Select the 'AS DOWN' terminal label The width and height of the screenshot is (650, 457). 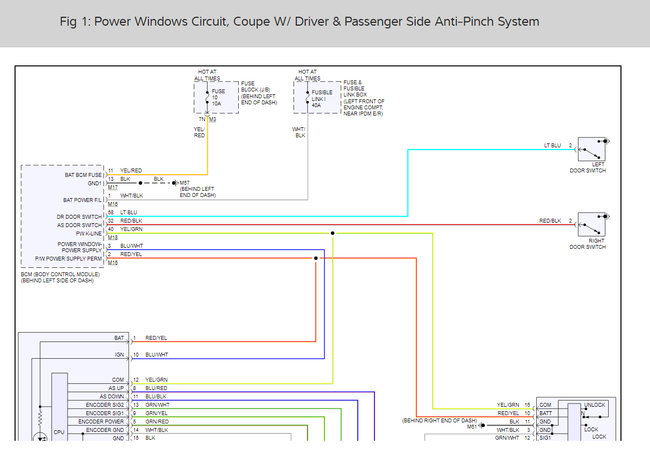[x=112, y=396]
